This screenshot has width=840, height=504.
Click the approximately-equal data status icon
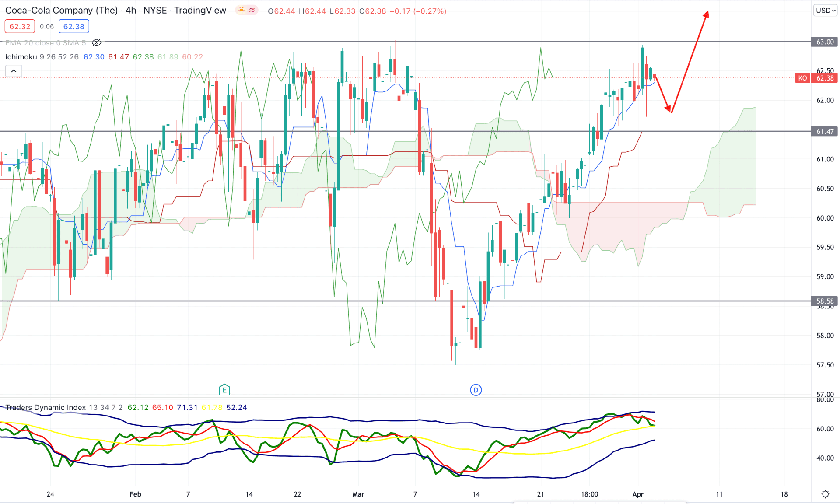252,10
